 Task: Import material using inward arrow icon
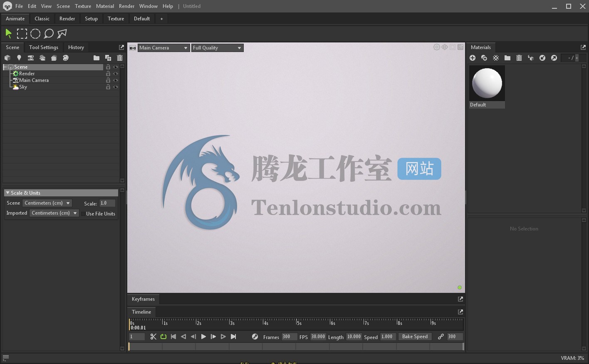pos(542,58)
